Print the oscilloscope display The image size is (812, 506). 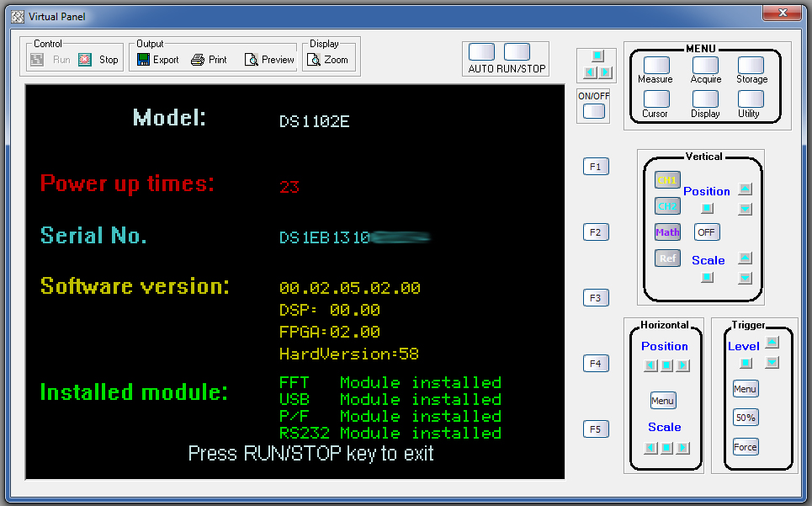click(210, 60)
